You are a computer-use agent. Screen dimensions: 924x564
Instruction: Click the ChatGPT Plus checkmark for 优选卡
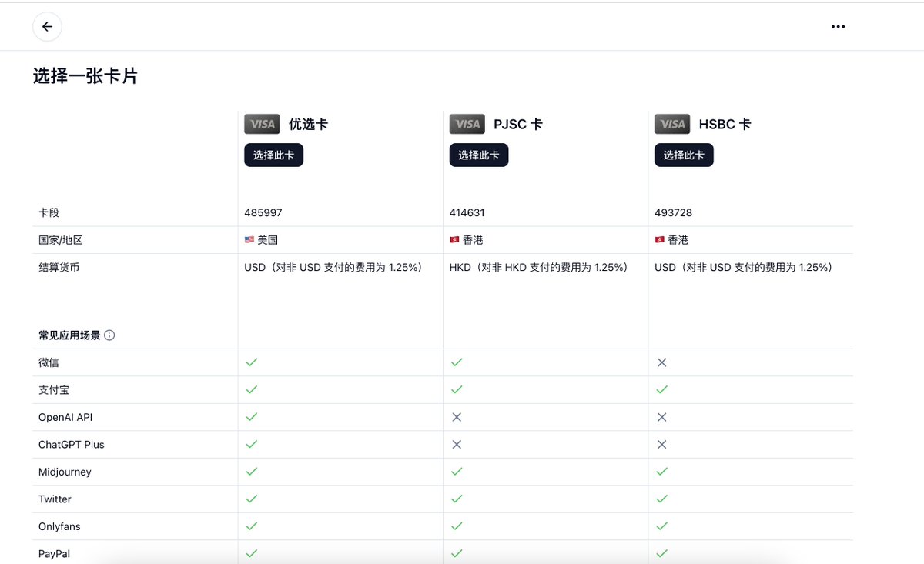(251, 444)
